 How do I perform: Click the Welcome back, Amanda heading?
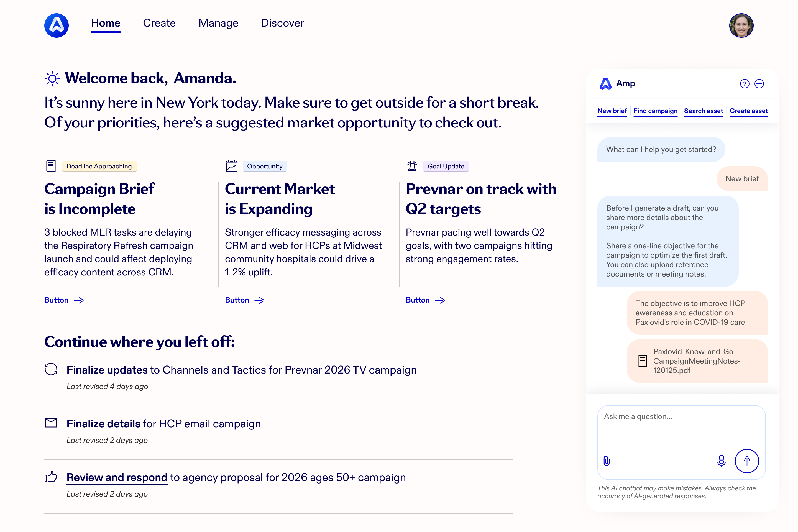click(150, 78)
